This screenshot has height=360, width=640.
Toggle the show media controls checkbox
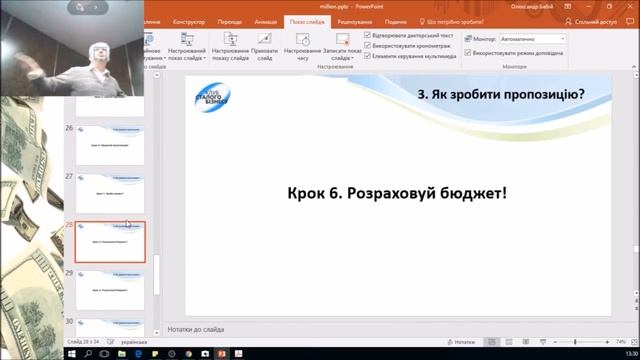point(367,56)
